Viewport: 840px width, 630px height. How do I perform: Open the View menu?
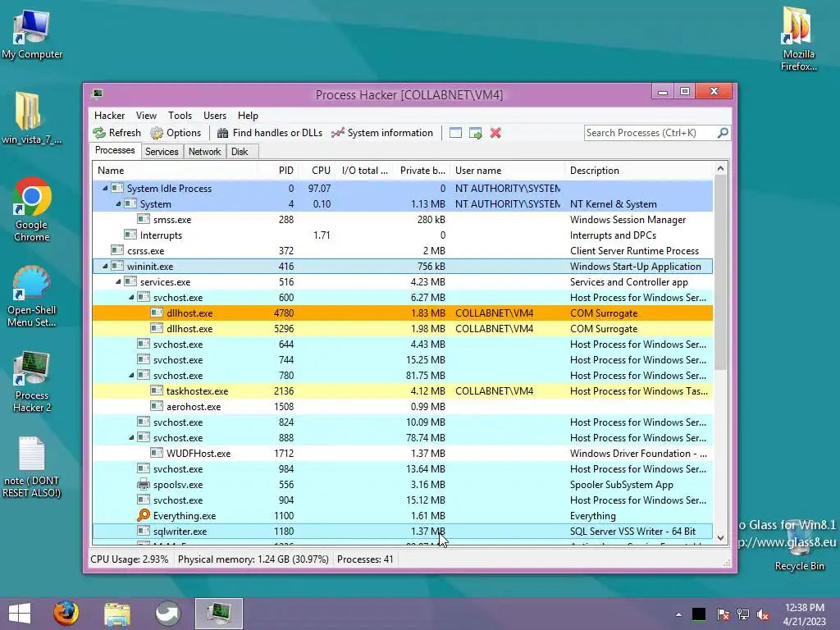tap(146, 116)
